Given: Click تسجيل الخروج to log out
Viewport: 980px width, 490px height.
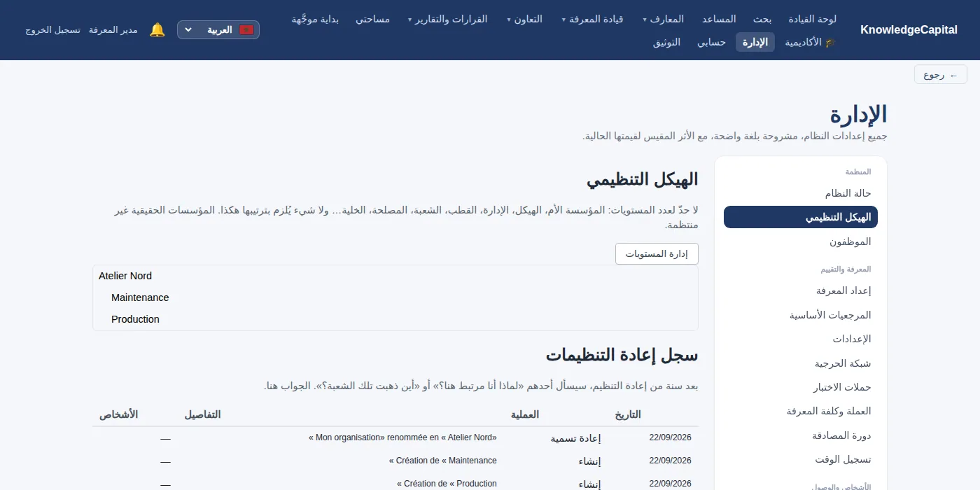Looking at the screenshot, I should 53,30.
